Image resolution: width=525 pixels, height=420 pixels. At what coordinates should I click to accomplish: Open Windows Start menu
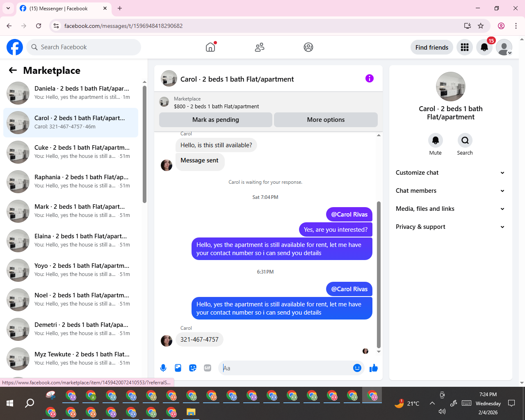(10, 403)
